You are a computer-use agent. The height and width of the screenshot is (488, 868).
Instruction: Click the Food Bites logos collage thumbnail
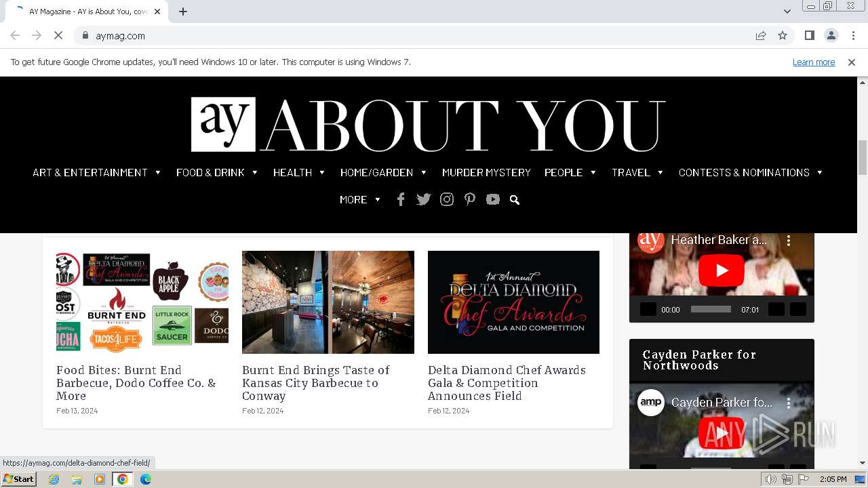pyautogui.click(x=142, y=302)
